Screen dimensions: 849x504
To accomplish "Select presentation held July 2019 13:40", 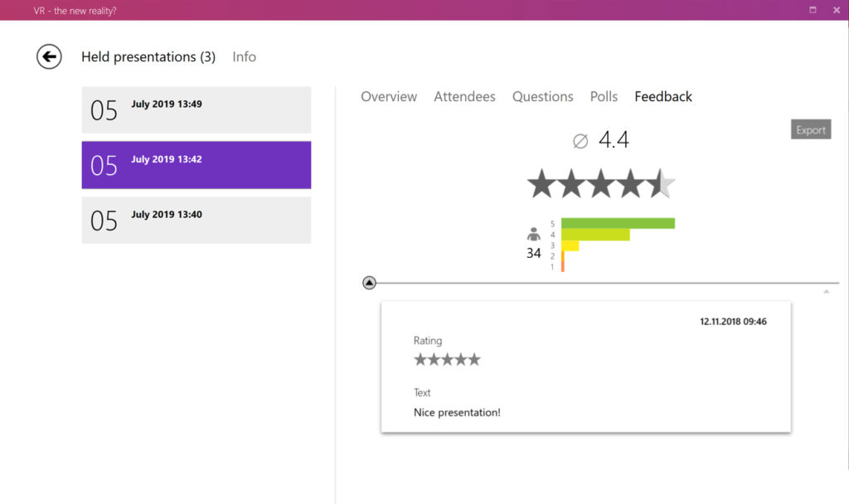I will click(196, 220).
